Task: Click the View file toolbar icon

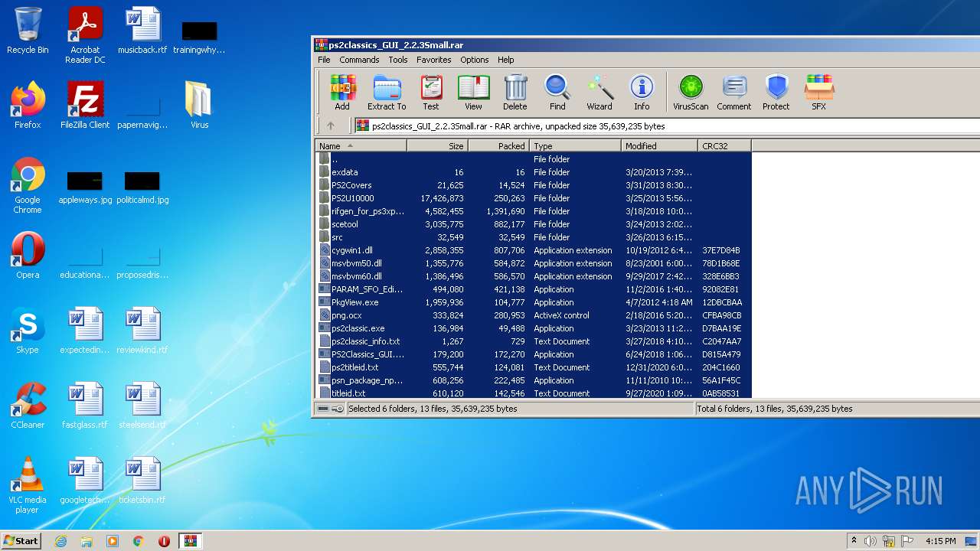Action: 473,93
